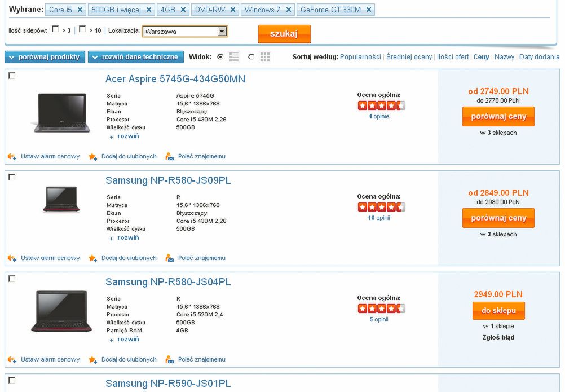This screenshot has height=392, width=565.
Task: Click Ustaw alarm cenowy link for Acer Aspire
Action: coord(50,157)
